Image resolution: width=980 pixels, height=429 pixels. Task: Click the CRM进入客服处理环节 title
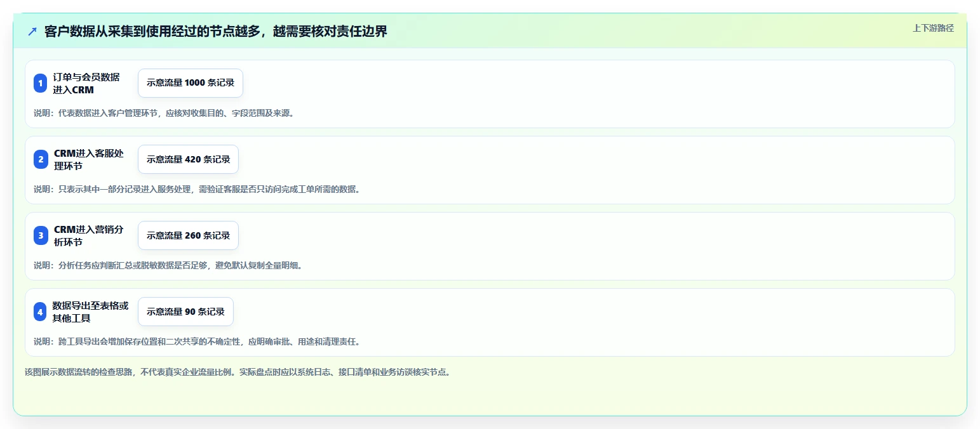point(89,159)
